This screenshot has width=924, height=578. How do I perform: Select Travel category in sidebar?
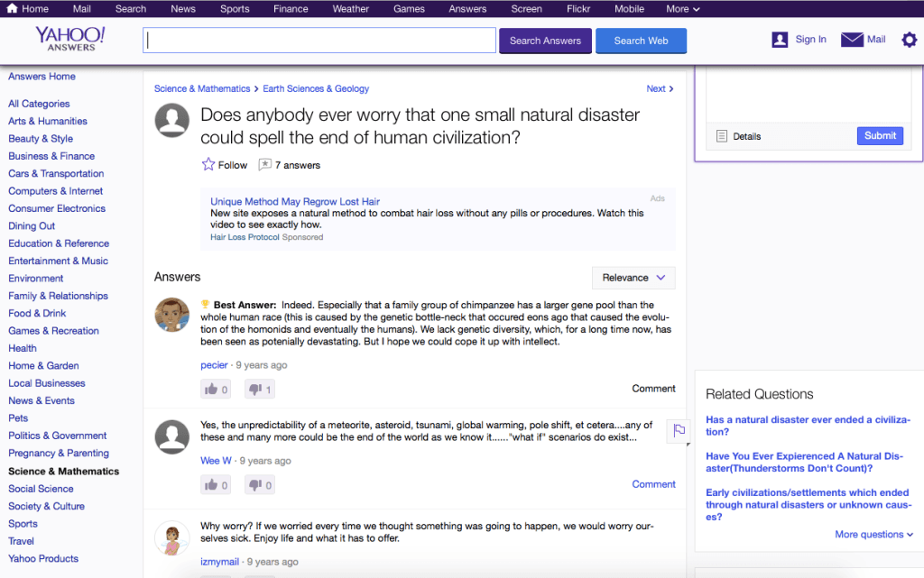(x=22, y=541)
